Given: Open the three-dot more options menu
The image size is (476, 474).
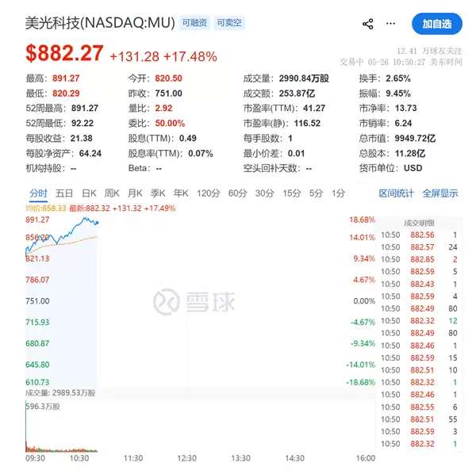Looking at the screenshot, I should [390, 23].
